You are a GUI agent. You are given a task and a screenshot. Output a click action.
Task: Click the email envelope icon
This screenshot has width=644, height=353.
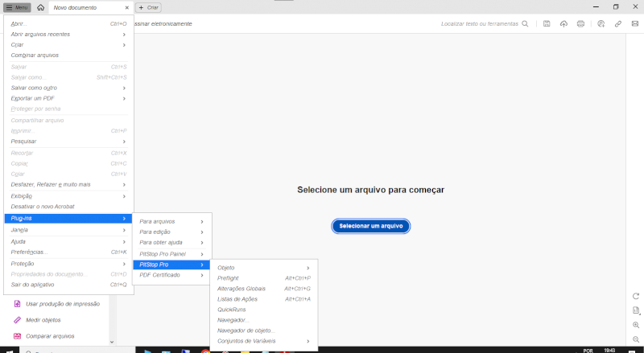tap(635, 24)
